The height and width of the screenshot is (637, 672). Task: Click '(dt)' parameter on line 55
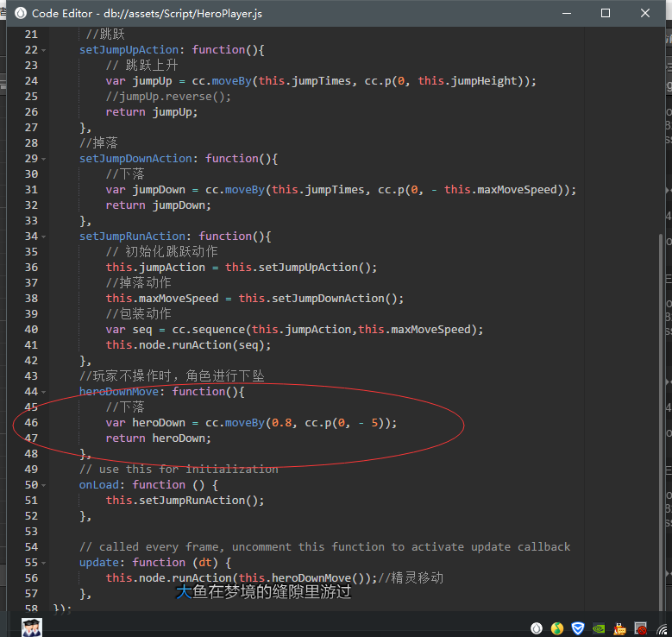coord(204,563)
